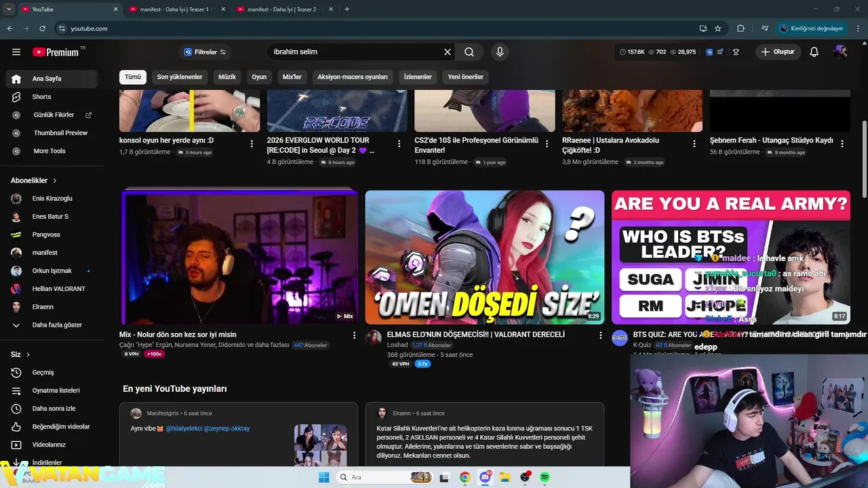868x488 pixels.
Task: Select 'Son yüklenenler' filter chip
Action: 180,77
